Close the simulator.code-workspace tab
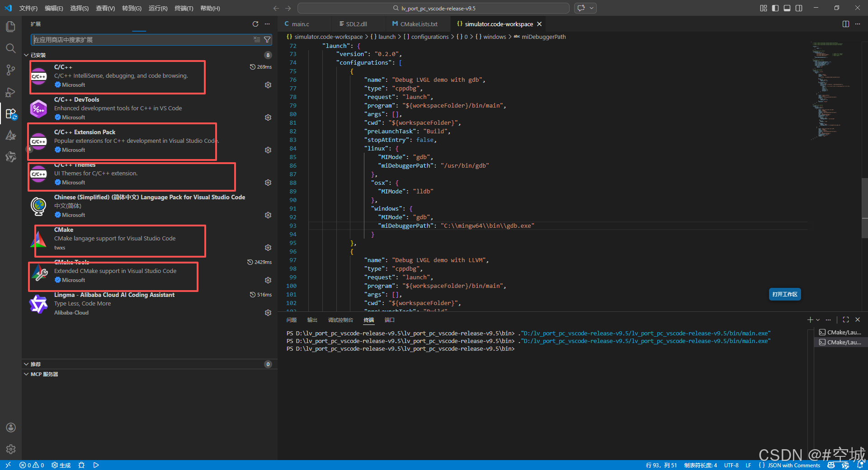This screenshot has height=470, width=868. [539, 24]
